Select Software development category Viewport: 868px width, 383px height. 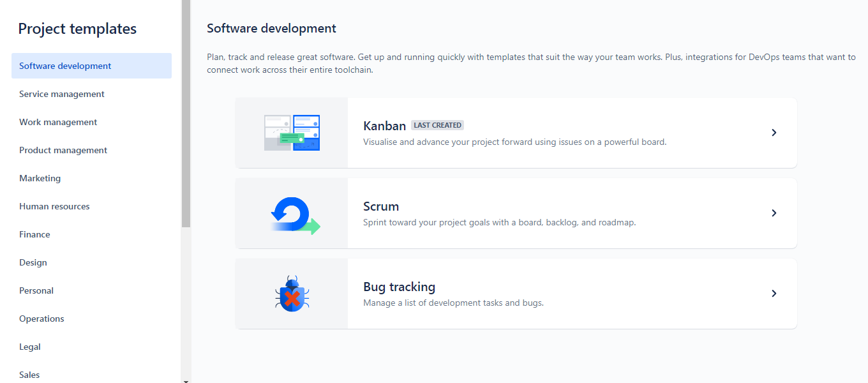(x=91, y=66)
